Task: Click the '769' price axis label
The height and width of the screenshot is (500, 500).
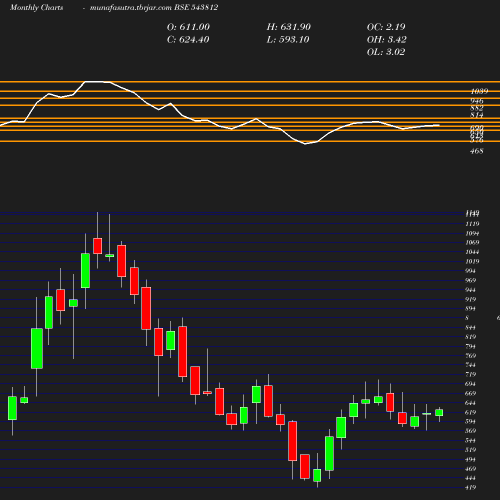Action: pyautogui.click(x=471, y=356)
